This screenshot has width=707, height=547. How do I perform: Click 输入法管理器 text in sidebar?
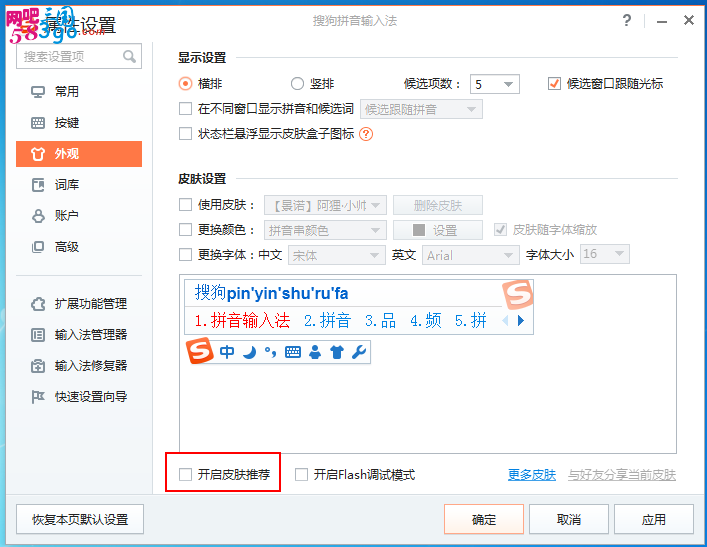coord(91,335)
